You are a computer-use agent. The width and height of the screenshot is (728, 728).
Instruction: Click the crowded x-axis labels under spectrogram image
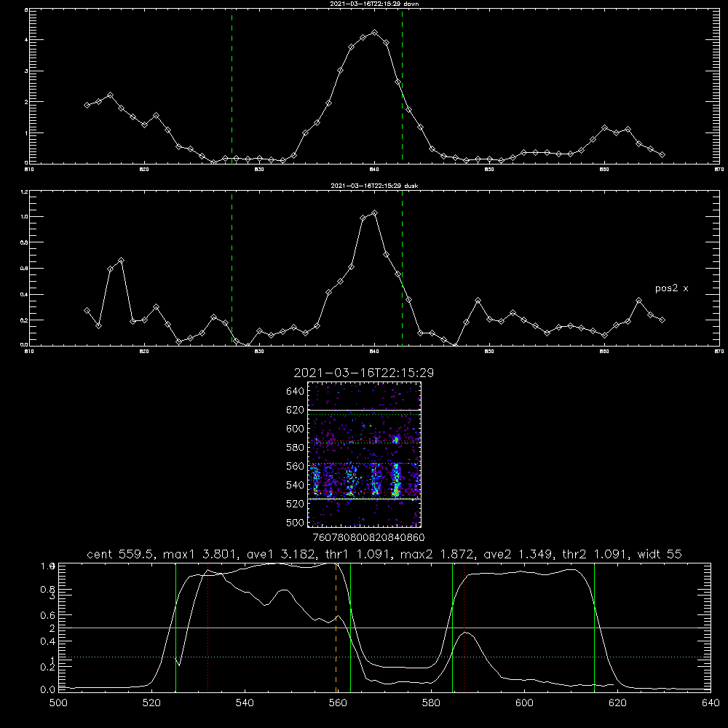(x=368, y=538)
